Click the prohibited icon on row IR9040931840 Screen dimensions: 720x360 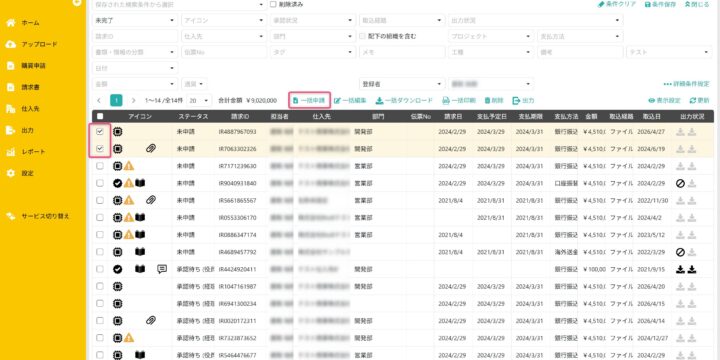tap(681, 183)
